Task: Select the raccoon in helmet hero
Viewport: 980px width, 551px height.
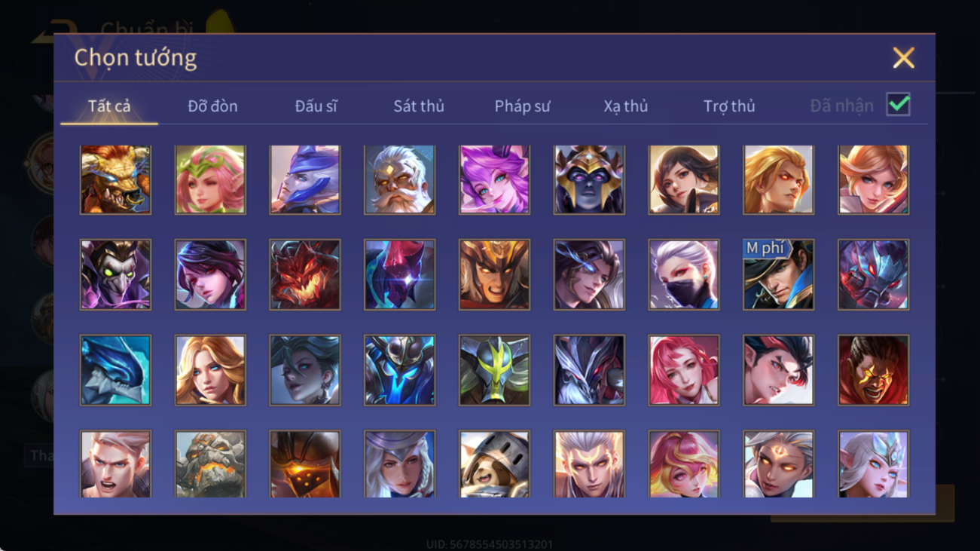Action: tap(494, 464)
